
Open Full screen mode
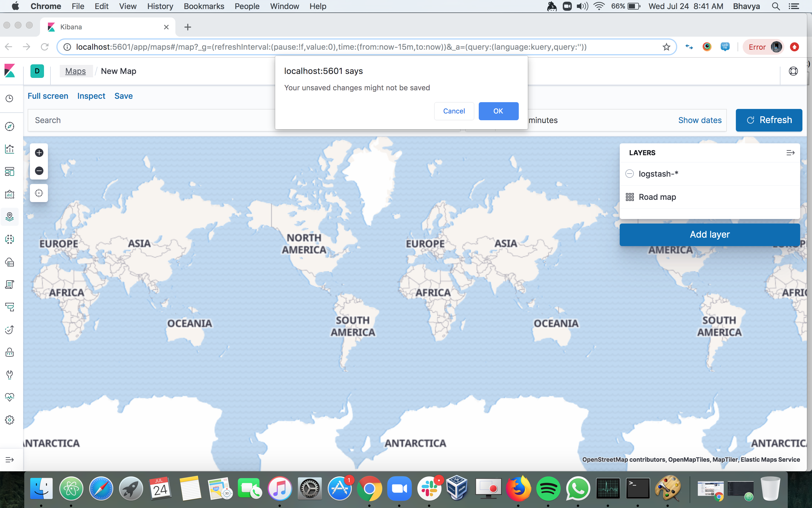48,96
